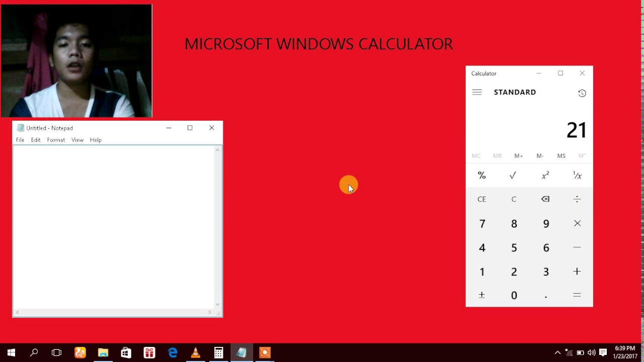The width and height of the screenshot is (644, 362).
Task: Click the x squared key
Action: (545, 175)
